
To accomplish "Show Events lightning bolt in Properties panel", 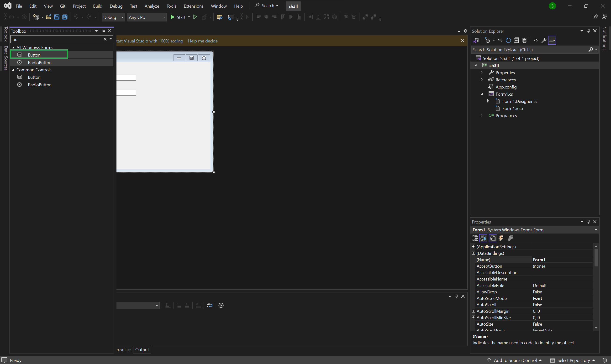I will click(x=501, y=238).
